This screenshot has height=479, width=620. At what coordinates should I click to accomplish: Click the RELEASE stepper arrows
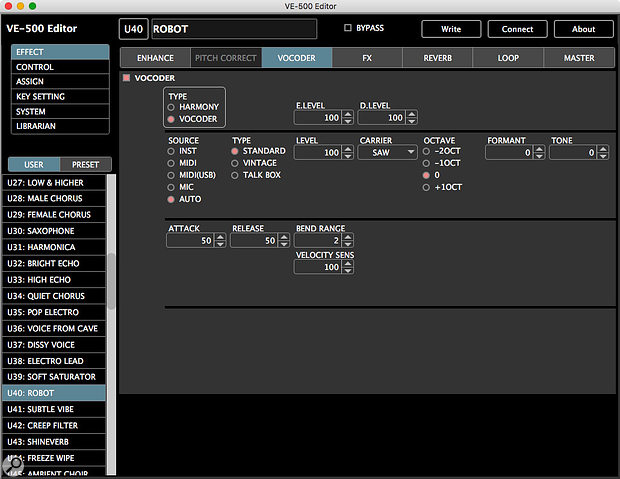[284, 240]
